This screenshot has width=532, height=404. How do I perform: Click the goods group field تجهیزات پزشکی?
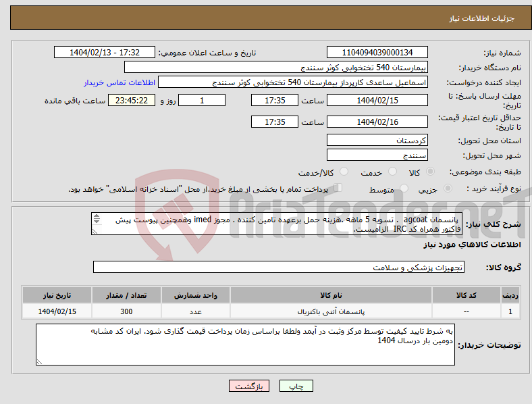pyautogui.click(x=279, y=267)
